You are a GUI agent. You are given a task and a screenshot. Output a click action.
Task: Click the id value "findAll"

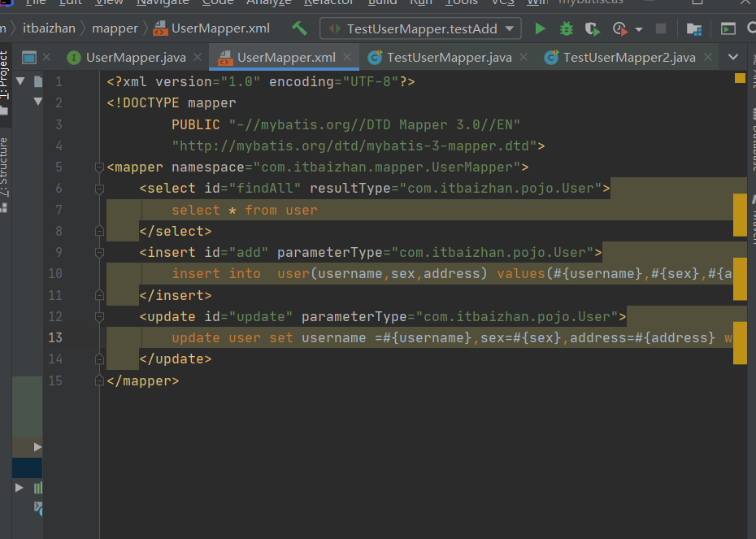point(265,189)
